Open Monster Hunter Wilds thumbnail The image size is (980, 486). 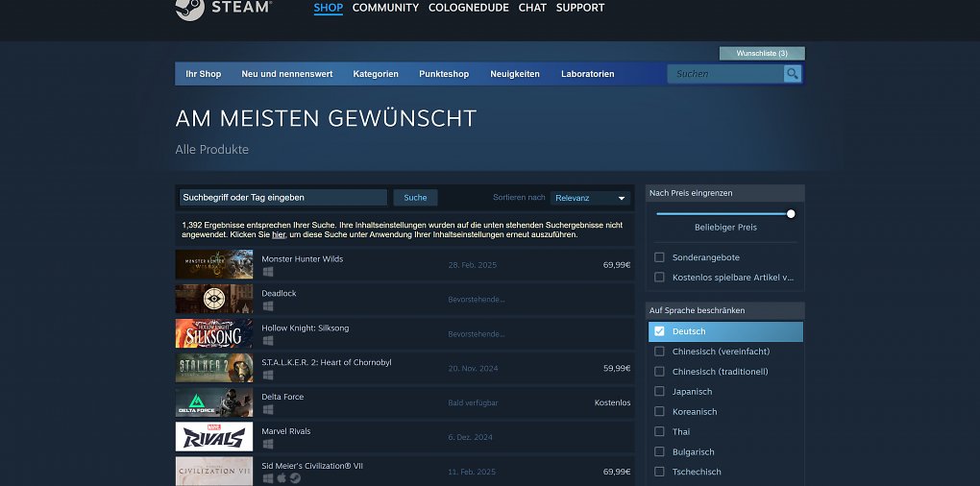pyautogui.click(x=213, y=264)
